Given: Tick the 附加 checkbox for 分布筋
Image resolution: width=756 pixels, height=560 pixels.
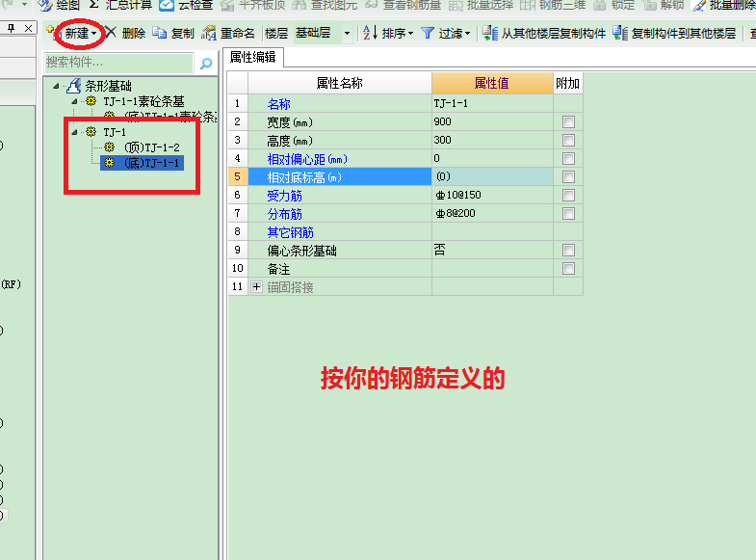Looking at the screenshot, I should click(x=568, y=214).
